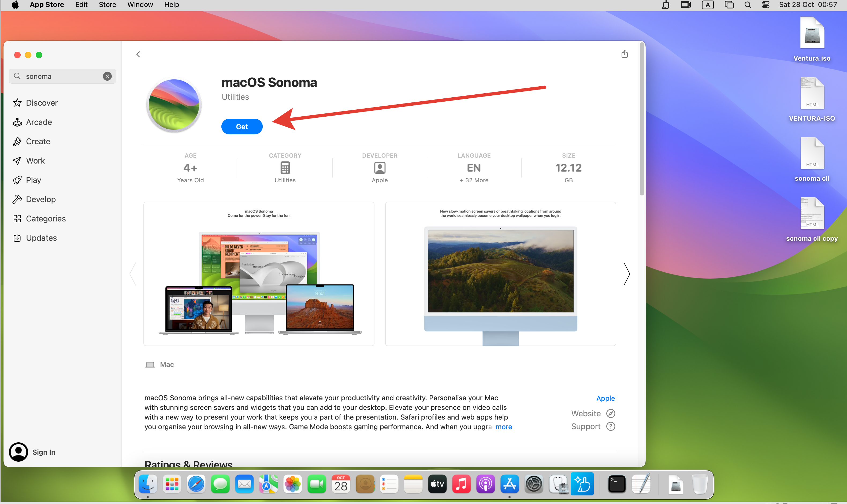847x504 pixels.
Task: Open Calendar from the Dock
Action: point(341,484)
